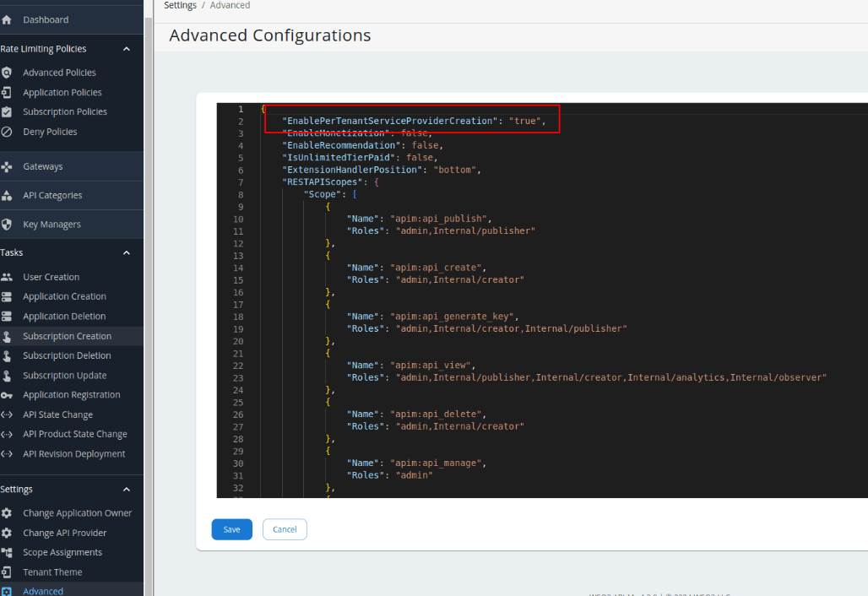Select the Advanced Policies icon

point(8,72)
